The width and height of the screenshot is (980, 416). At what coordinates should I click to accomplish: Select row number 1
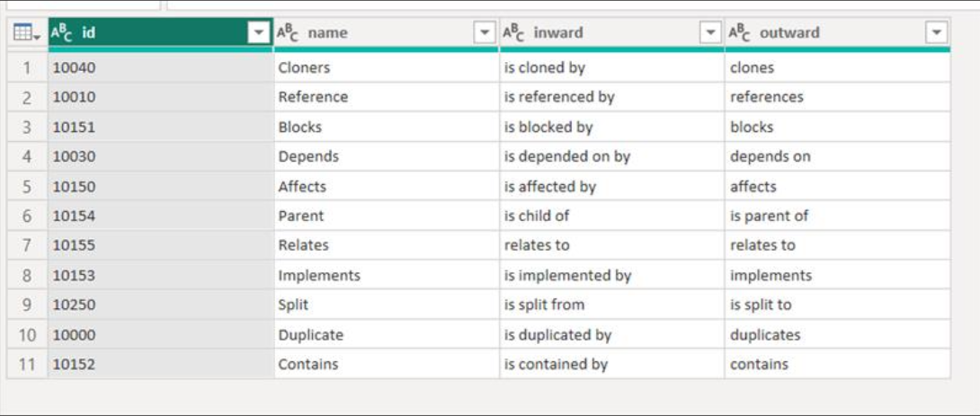pos(27,67)
